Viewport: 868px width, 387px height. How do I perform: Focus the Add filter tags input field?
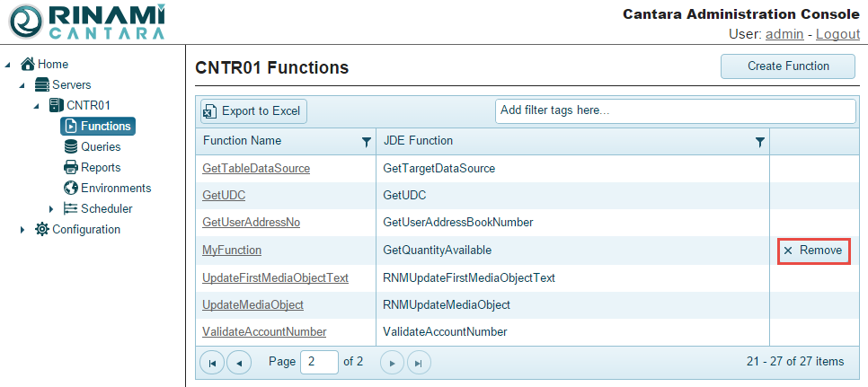click(x=674, y=111)
